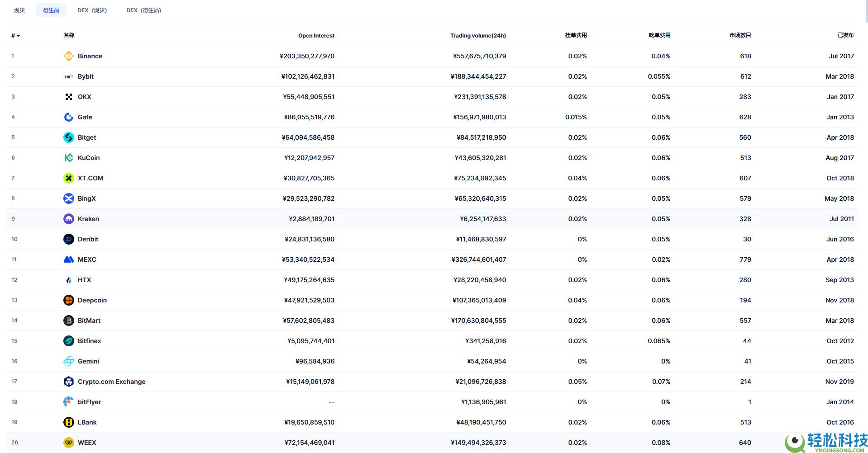Sort table by Open Interest column
868x453 pixels.
point(316,36)
